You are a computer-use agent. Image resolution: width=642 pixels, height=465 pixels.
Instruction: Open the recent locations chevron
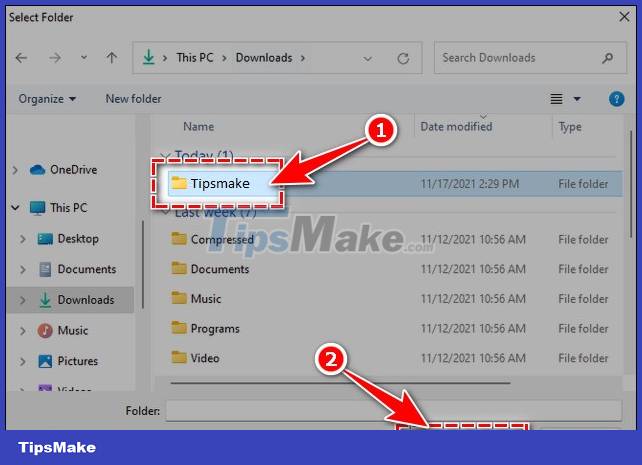pos(84,58)
